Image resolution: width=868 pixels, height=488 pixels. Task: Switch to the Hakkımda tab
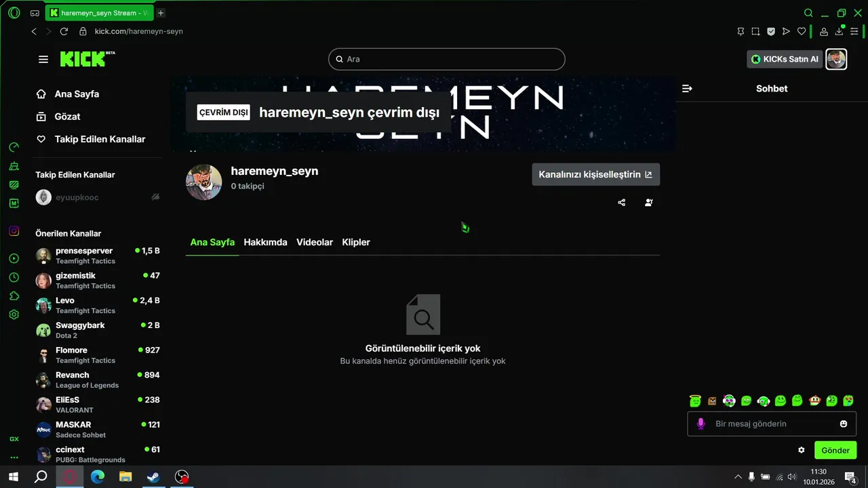tap(265, 242)
